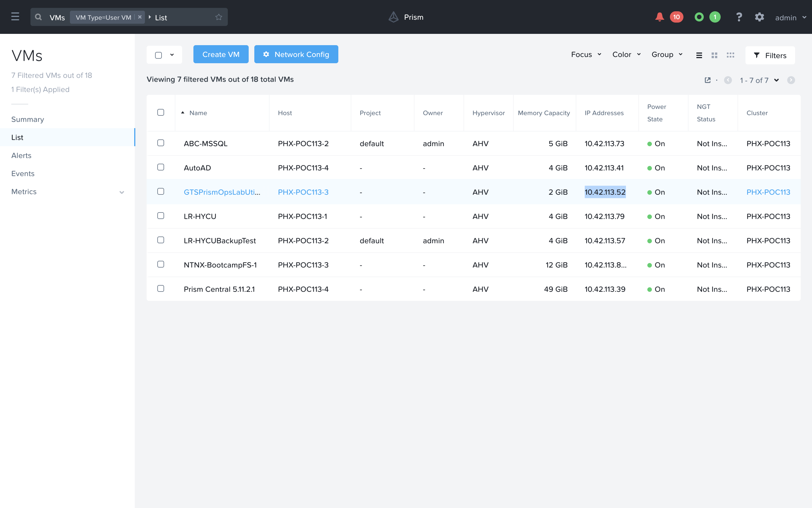Open alerts via the bell icon
Image resolution: width=812 pixels, height=508 pixels.
click(x=659, y=17)
